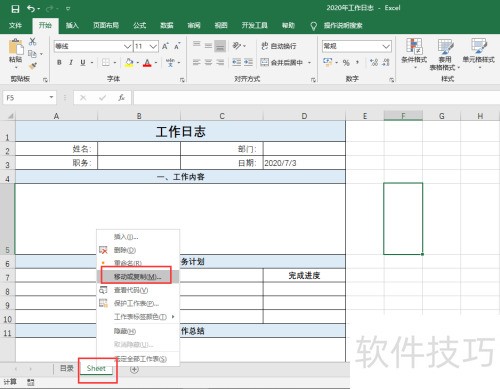Click increase decimal icon
Image resolution: width=500 pixels, height=389 pixels.
(374, 62)
